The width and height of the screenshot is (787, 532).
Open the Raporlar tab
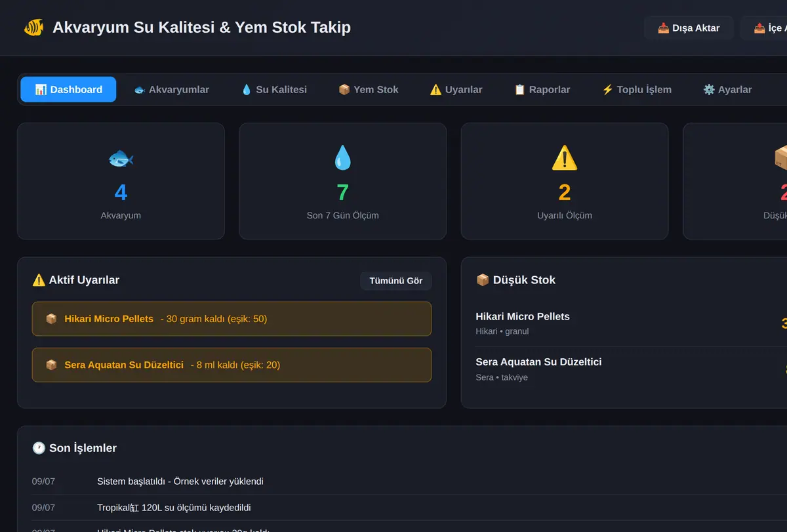click(x=542, y=89)
